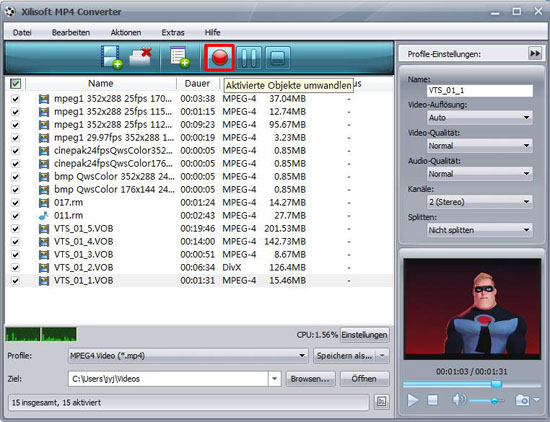550x422 pixels.
Task: Open the log icon in the status bar
Action: coord(382,402)
